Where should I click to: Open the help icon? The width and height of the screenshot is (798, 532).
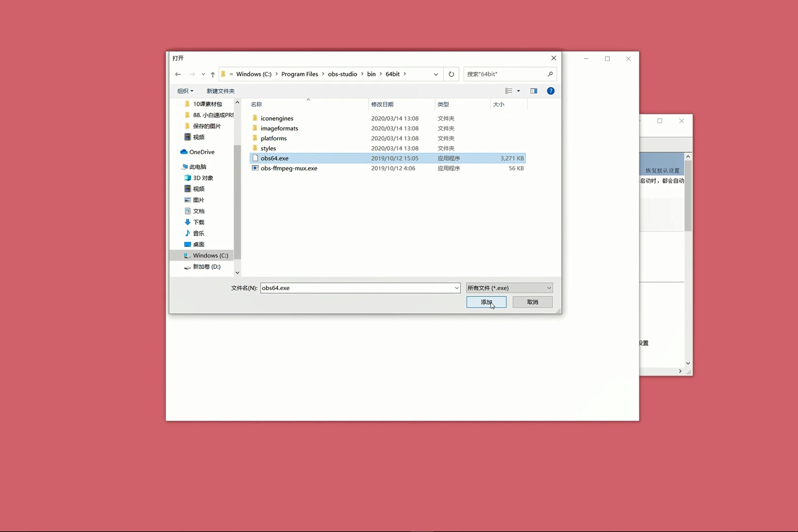pyautogui.click(x=551, y=91)
